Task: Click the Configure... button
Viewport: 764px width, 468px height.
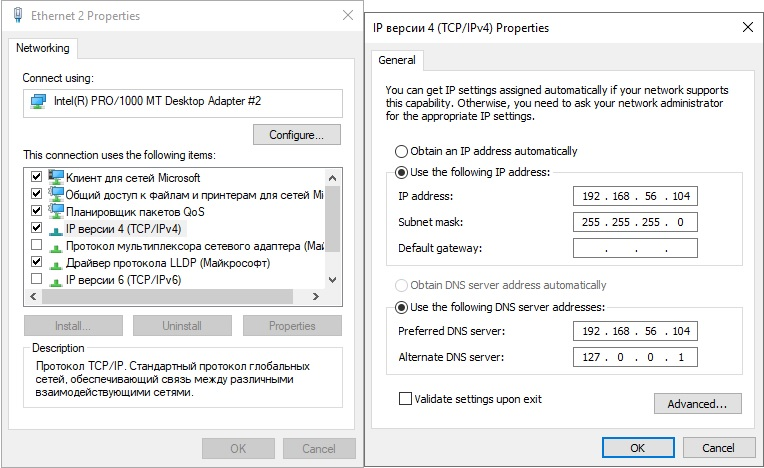Action: [297, 134]
